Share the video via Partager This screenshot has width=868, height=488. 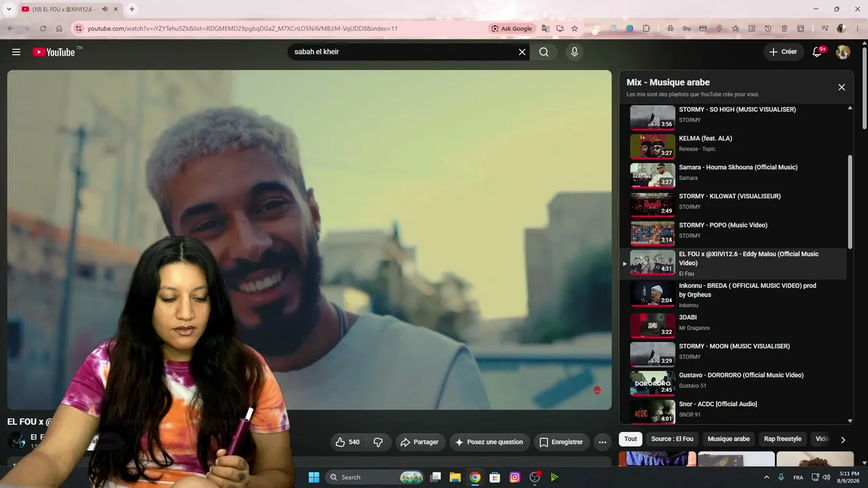(420, 442)
